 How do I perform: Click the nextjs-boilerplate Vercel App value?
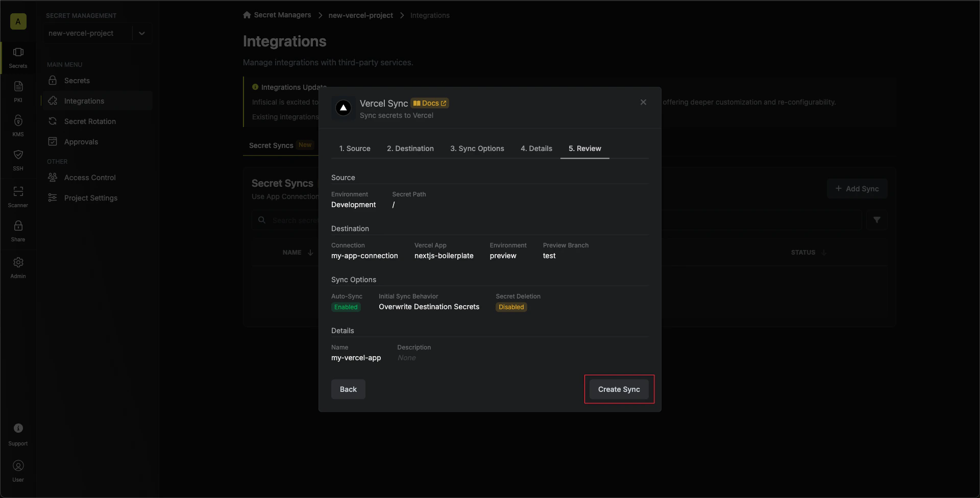444,256
